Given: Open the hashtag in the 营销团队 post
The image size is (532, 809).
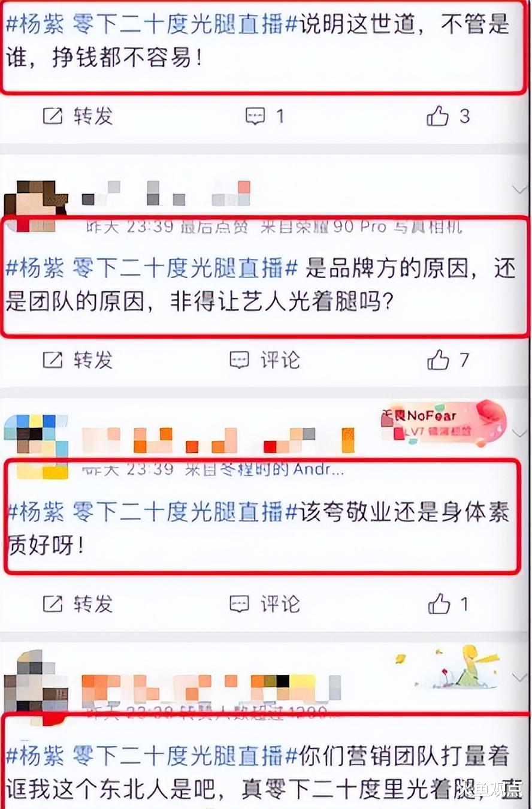Looking at the screenshot, I should (152, 756).
